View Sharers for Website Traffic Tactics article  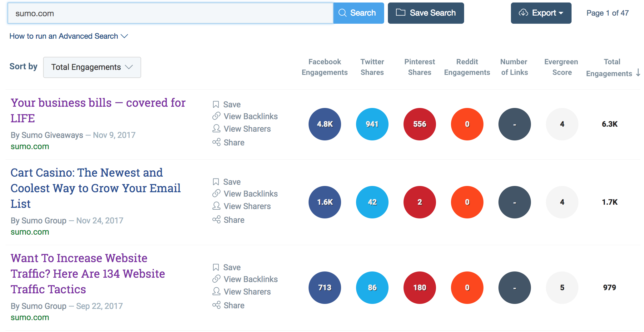[241, 292]
